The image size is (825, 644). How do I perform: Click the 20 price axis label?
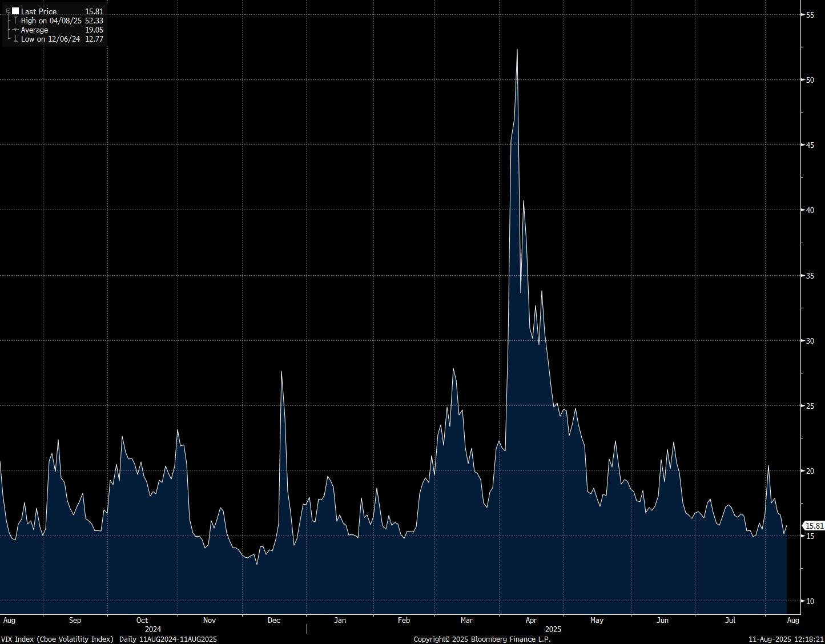[x=810, y=471]
